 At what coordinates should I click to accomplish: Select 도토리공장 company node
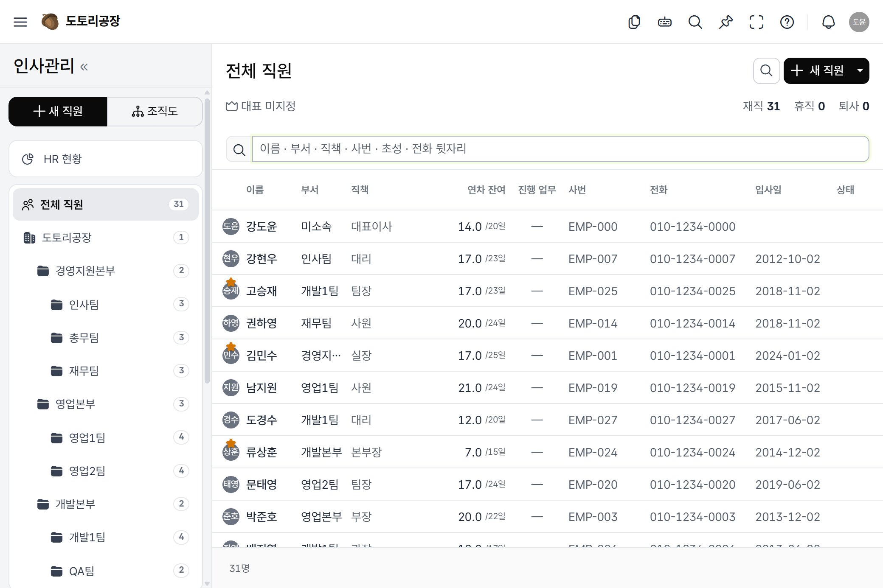pyautogui.click(x=106, y=237)
